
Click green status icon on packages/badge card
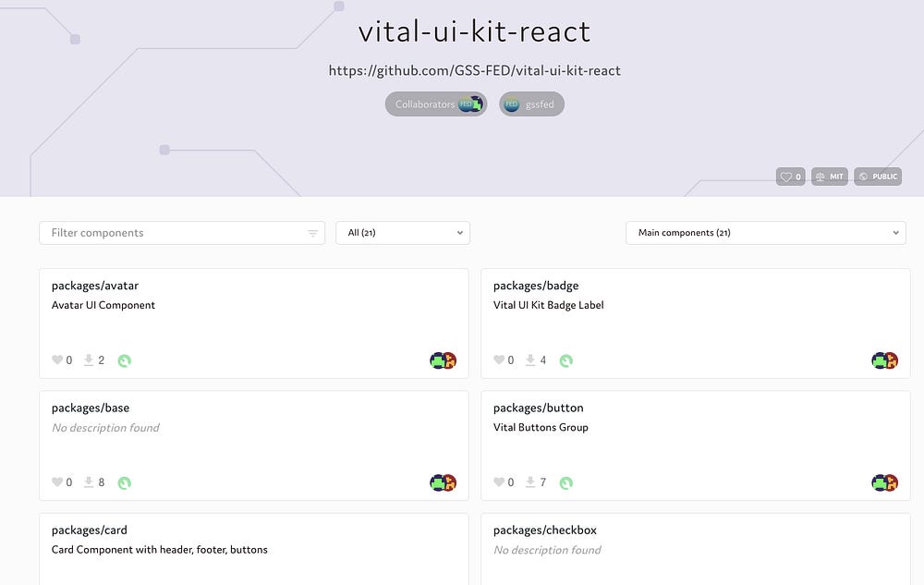click(x=566, y=360)
